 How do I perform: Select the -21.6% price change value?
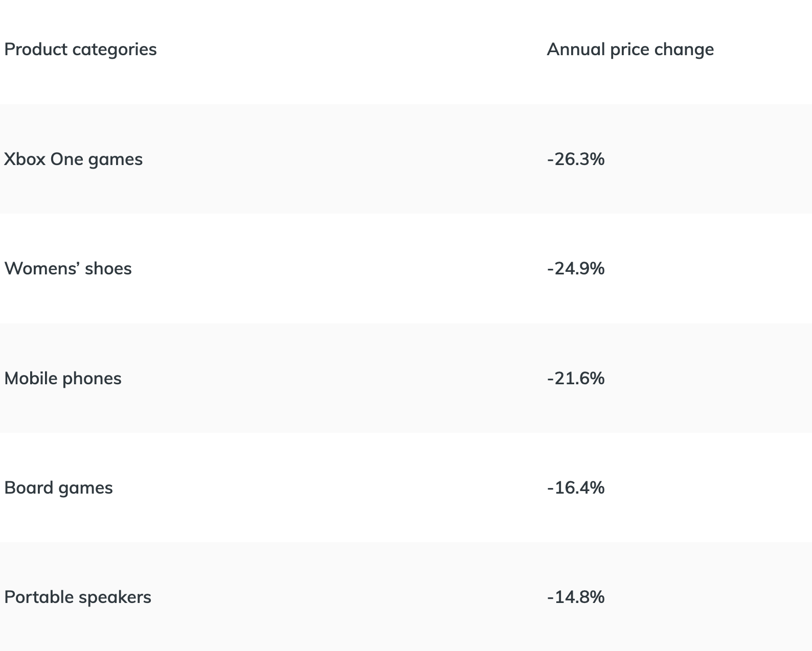click(x=576, y=379)
